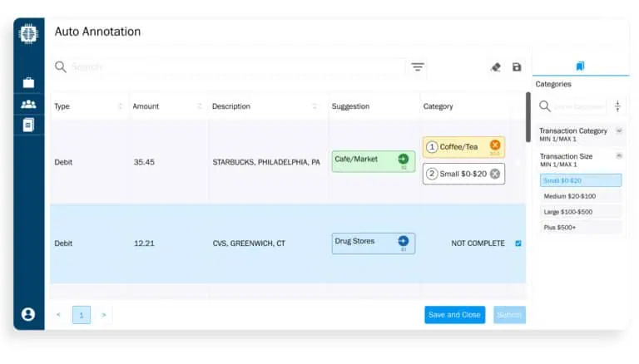Open the users group sidebar icon

(x=28, y=104)
